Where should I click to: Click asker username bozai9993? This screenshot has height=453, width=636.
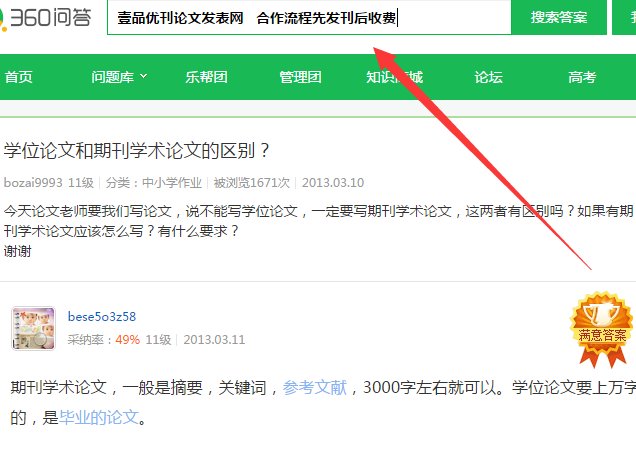[x=33, y=182]
